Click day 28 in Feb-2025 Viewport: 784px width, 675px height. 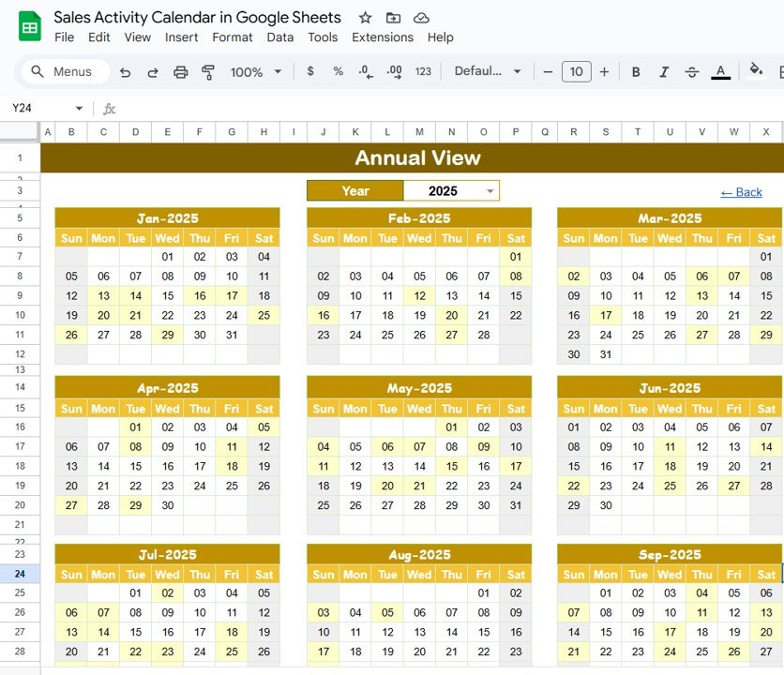(484, 335)
